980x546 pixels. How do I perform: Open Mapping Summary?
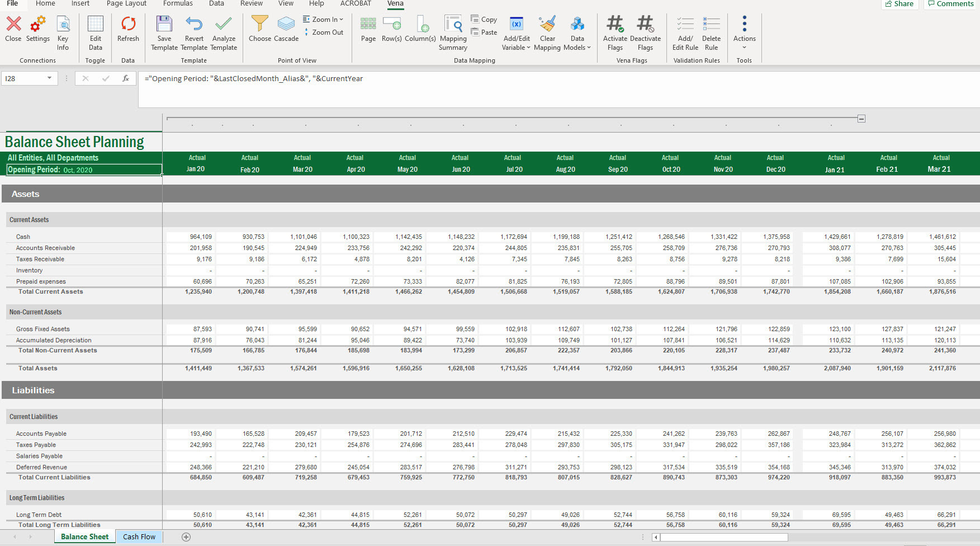point(453,25)
